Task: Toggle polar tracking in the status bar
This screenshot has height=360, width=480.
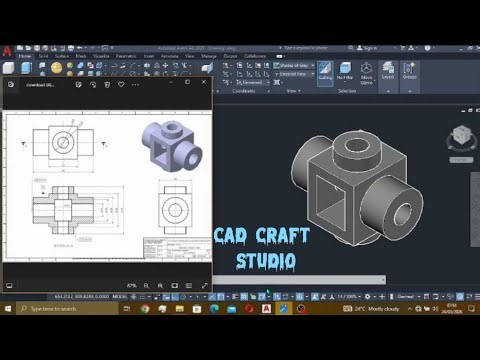Action: click(x=183, y=296)
